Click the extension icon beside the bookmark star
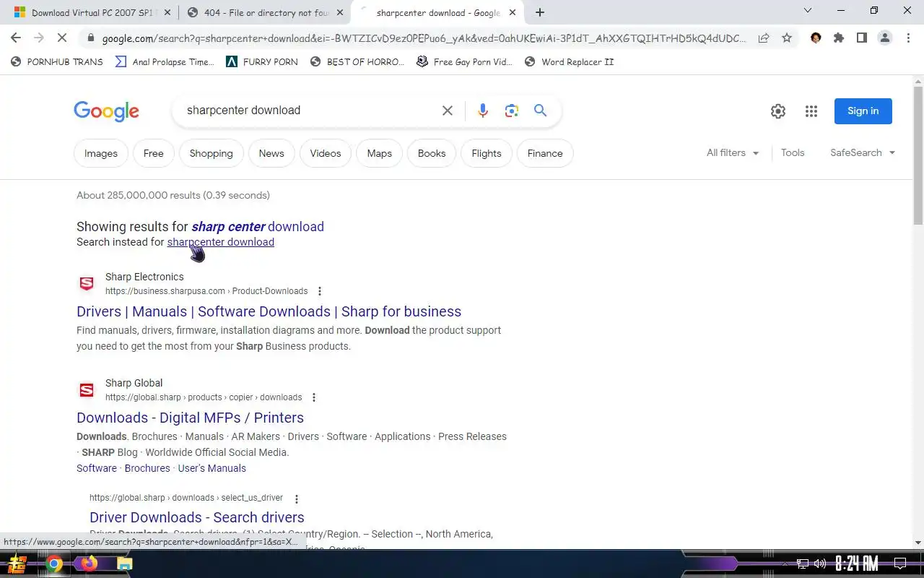Screen dimensions: 924x578 (x=816, y=38)
